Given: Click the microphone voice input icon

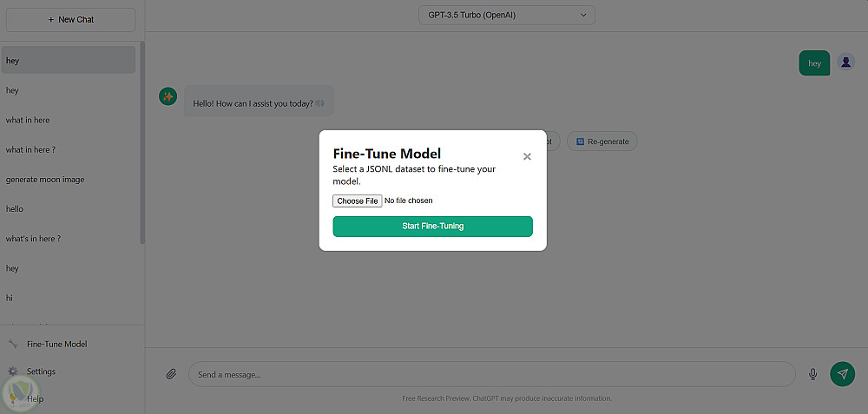Looking at the screenshot, I should point(813,374).
